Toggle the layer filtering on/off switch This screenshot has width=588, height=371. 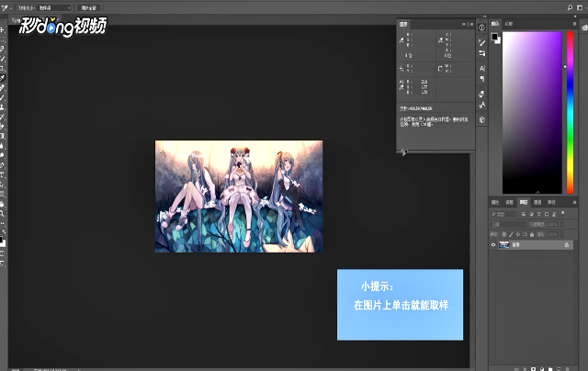tap(562, 213)
